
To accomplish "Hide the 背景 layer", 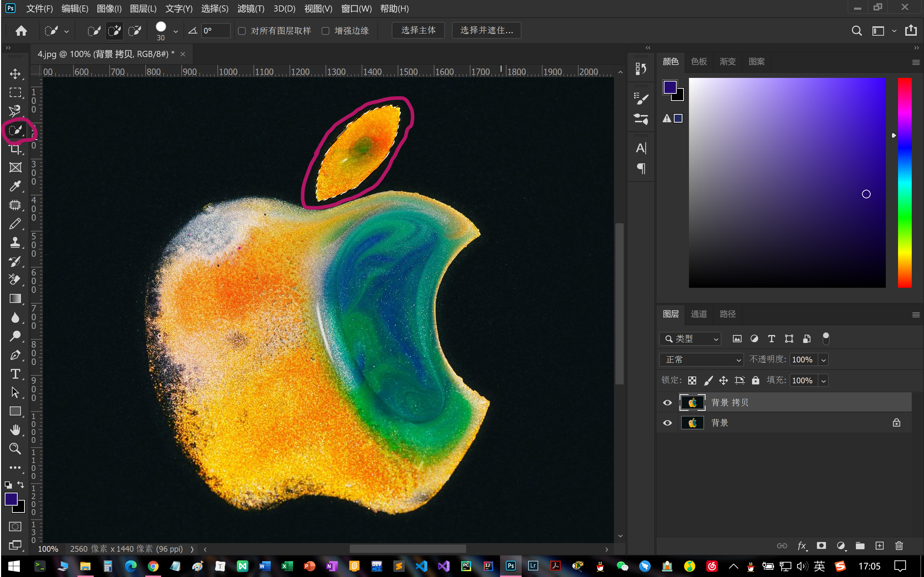I will (x=667, y=423).
